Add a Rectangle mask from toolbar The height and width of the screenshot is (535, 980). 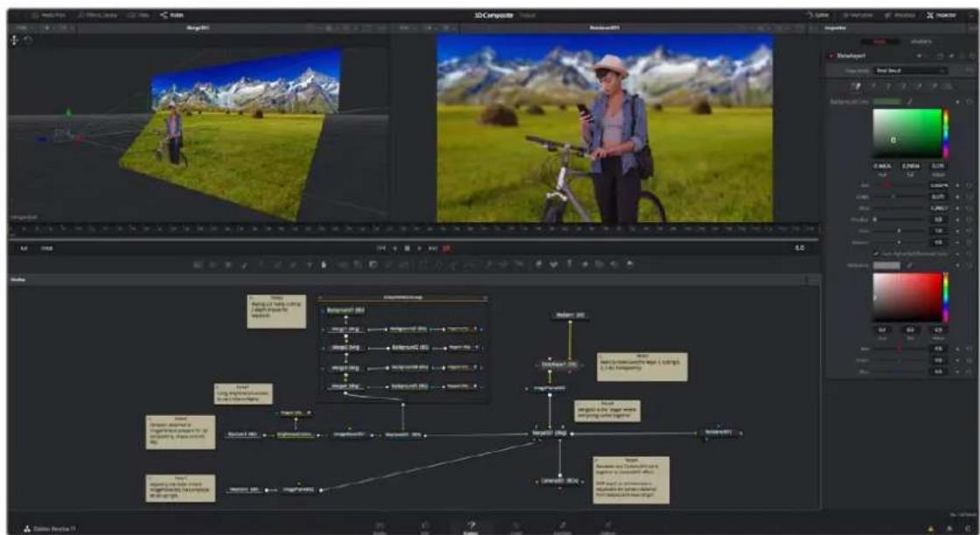click(x=423, y=264)
